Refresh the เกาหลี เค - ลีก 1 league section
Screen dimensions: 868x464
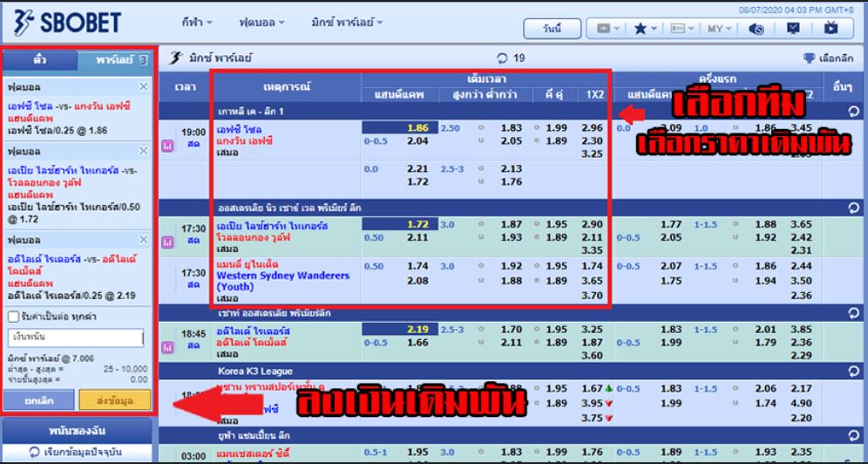click(x=853, y=112)
